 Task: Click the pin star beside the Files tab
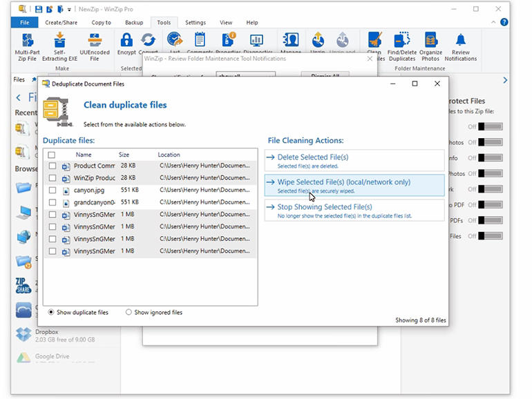click(x=34, y=79)
